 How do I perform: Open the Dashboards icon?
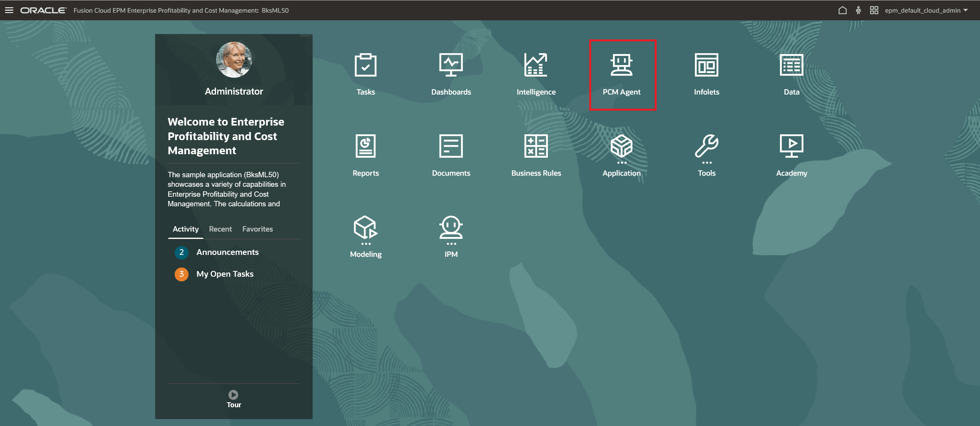(451, 65)
